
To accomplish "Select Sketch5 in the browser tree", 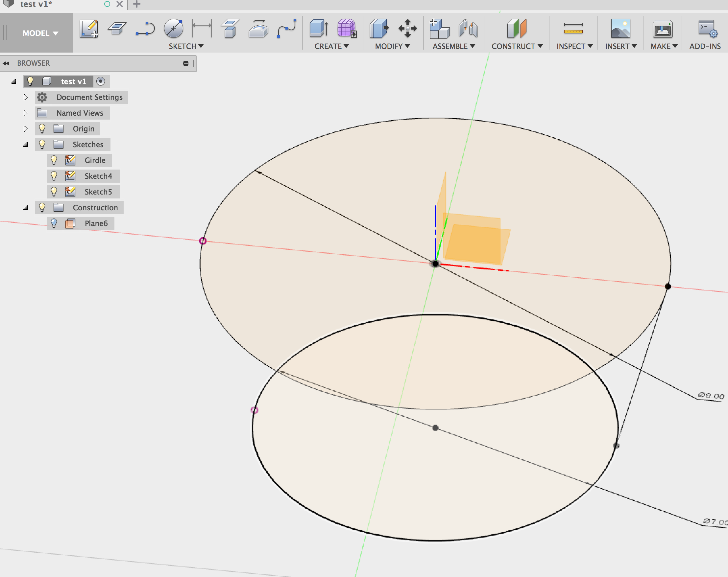I will tap(98, 192).
